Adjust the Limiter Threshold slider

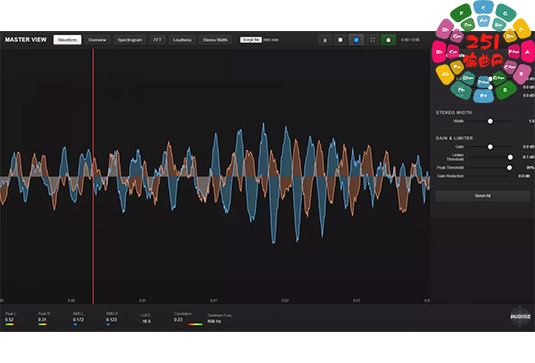coord(490,157)
